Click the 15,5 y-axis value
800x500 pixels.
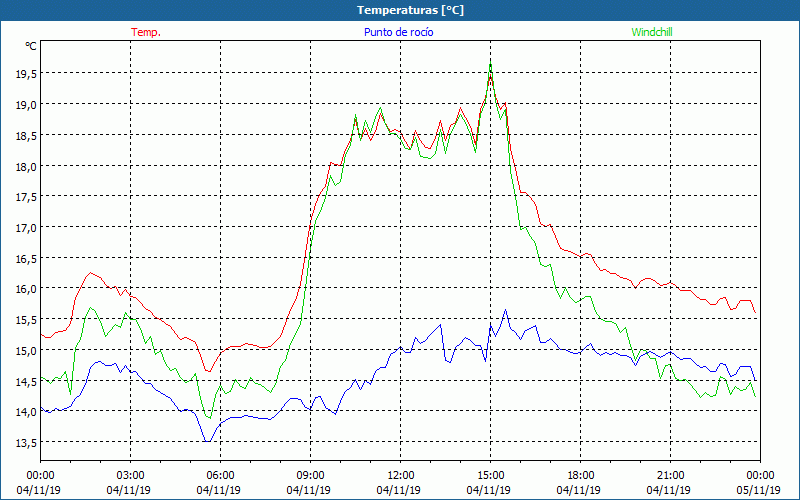pos(26,320)
